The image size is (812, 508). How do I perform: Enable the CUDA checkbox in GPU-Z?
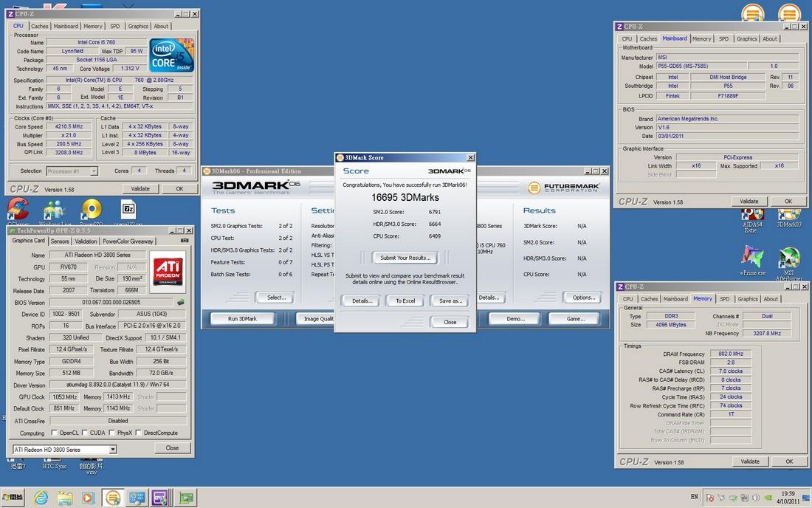pyautogui.click(x=86, y=433)
